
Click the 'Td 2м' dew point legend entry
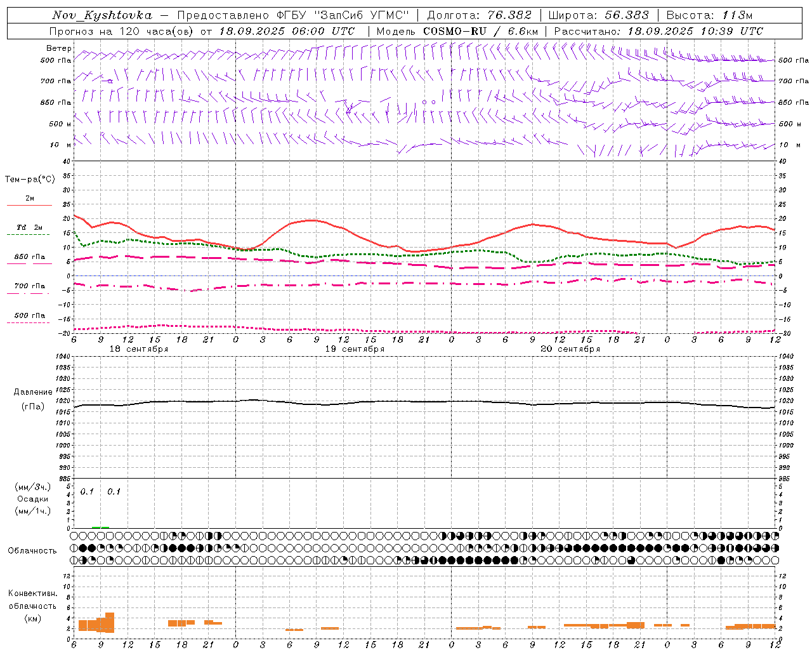[x=29, y=230]
